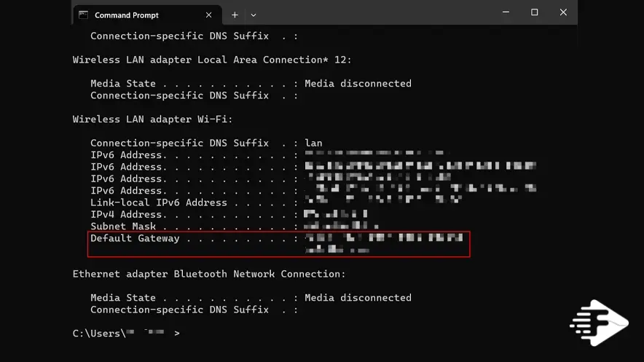Open a new tab with plus button

(x=235, y=15)
